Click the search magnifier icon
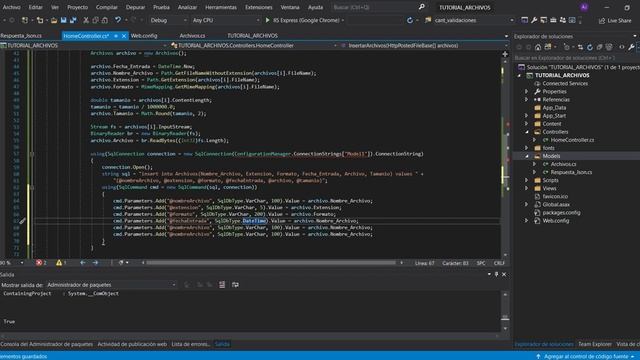Screen dimensions: 640x360 pyautogui.click(x=422, y=7)
